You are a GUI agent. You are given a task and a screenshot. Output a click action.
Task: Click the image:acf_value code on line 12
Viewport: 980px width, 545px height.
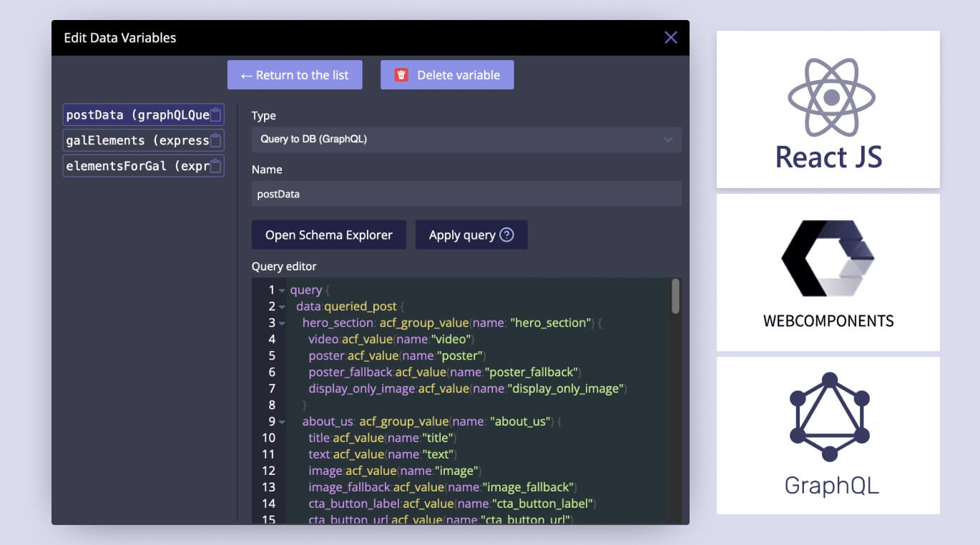point(396,471)
